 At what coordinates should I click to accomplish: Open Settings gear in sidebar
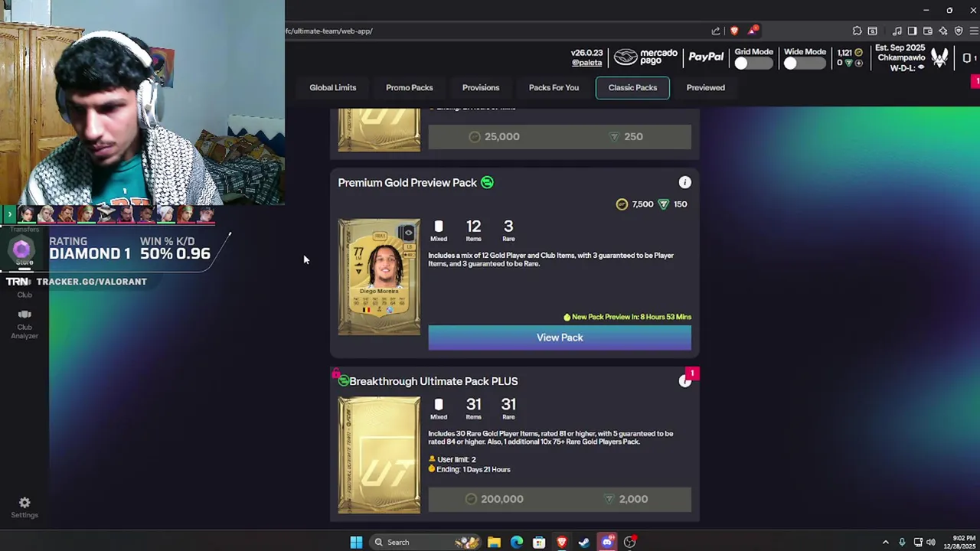[24, 507]
